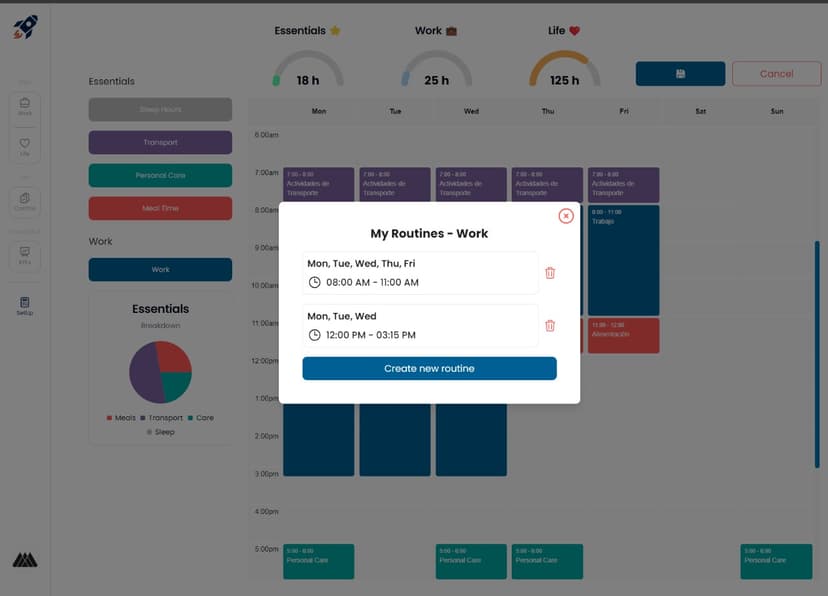Open Friday's Trabajo calendar event

[x=623, y=260]
